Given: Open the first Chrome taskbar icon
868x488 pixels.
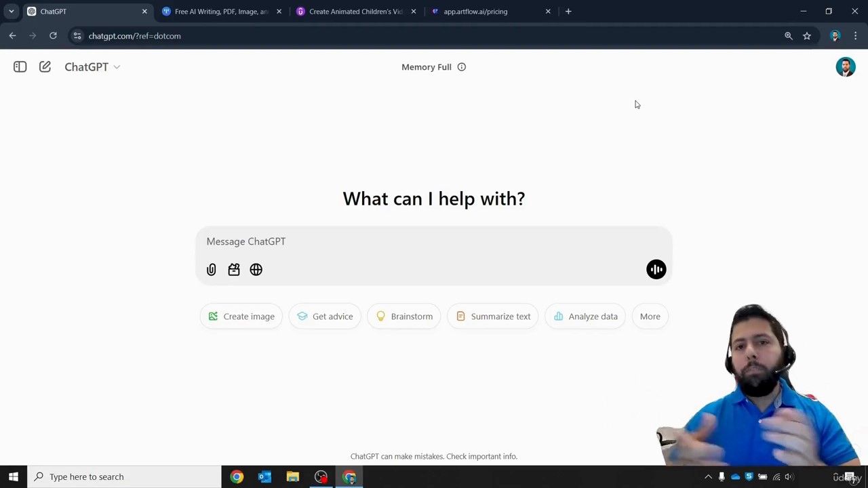Looking at the screenshot, I should (x=237, y=476).
